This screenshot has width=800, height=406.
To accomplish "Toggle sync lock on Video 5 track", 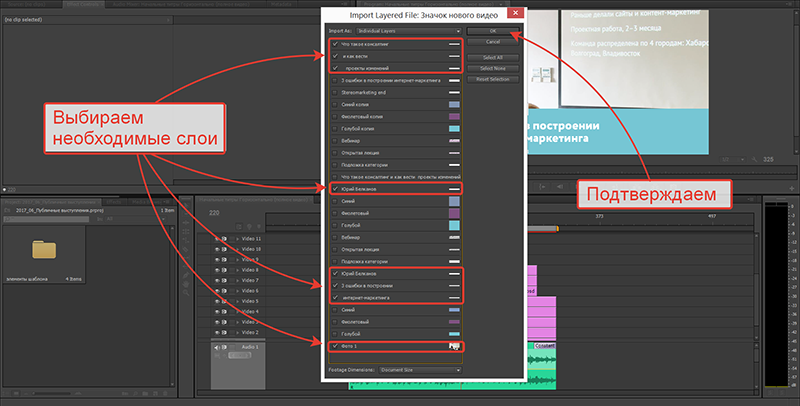I will coord(225,301).
